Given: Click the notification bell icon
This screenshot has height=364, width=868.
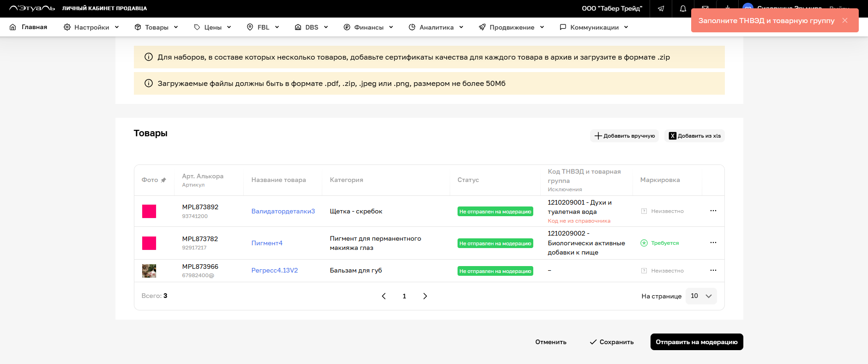Looking at the screenshot, I should (x=683, y=9).
